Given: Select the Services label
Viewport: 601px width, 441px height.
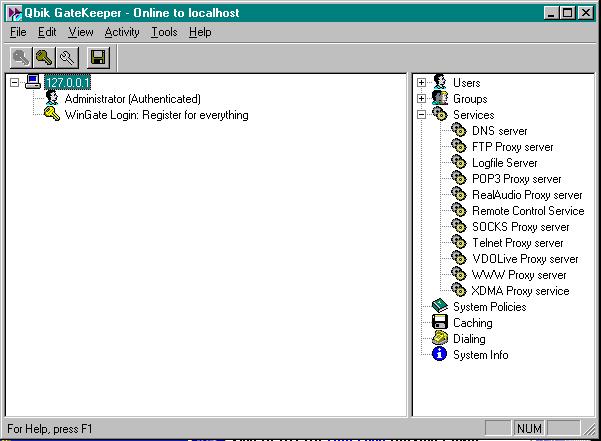Looking at the screenshot, I should 474,115.
